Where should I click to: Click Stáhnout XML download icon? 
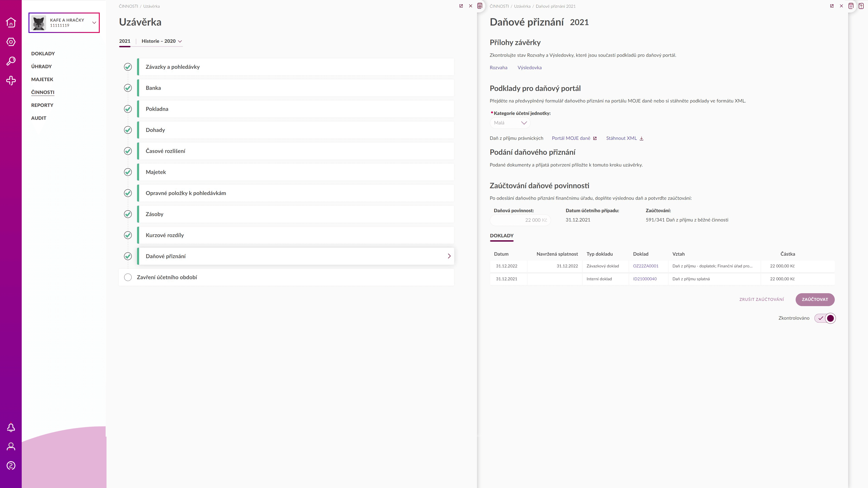point(642,138)
